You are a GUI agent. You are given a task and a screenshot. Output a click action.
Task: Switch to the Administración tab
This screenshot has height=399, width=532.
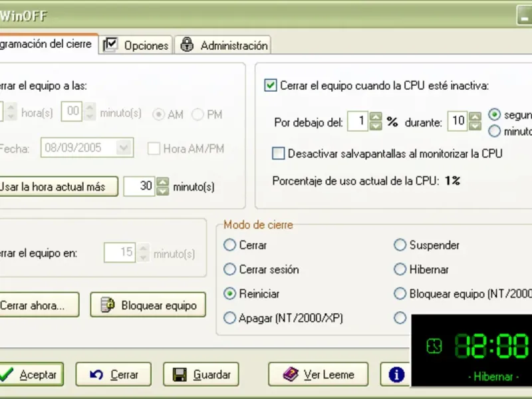[x=223, y=45]
